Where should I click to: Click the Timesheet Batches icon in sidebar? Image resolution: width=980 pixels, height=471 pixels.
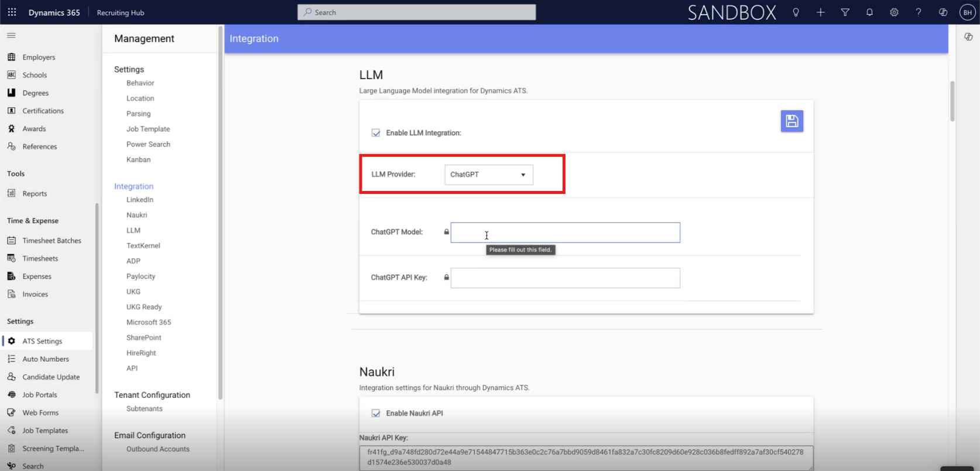point(11,240)
